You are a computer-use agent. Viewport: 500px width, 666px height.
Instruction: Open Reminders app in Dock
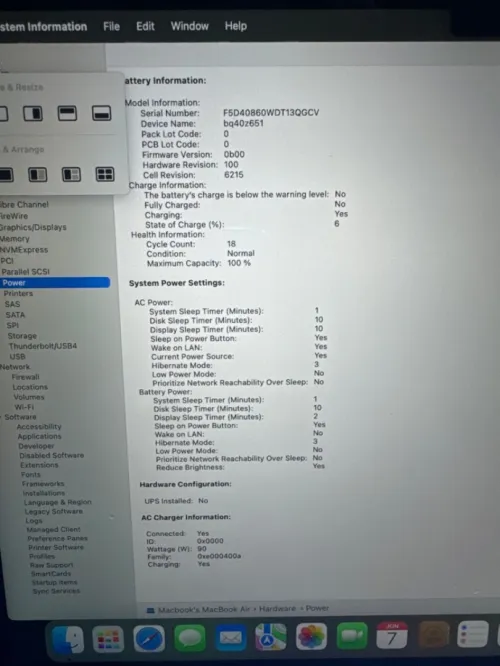(x=473, y=635)
